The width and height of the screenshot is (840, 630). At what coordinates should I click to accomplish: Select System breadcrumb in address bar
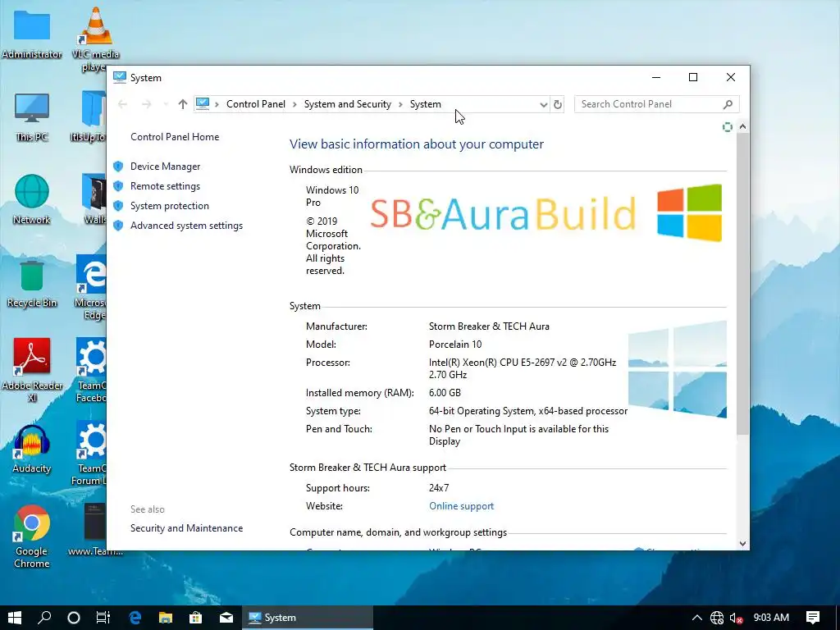coord(426,104)
